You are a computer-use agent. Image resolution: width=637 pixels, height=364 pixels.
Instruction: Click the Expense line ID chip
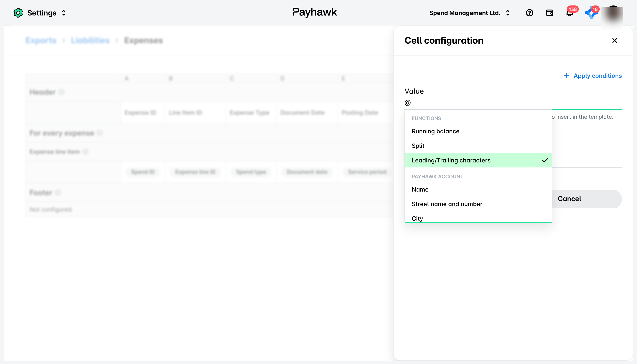pos(195,172)
